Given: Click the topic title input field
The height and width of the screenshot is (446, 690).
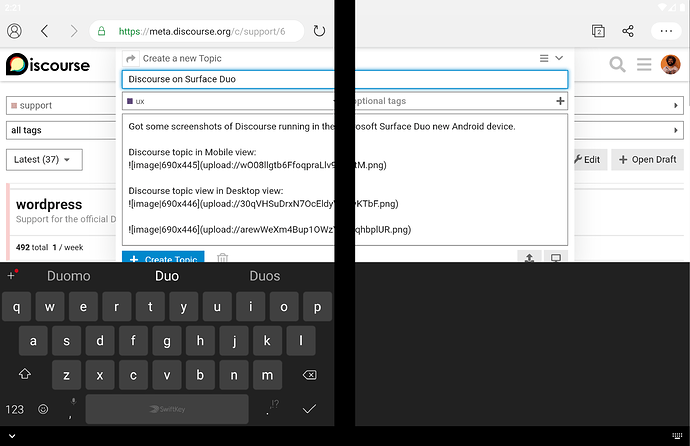Looking at the screenshot, I should point(345,79).
